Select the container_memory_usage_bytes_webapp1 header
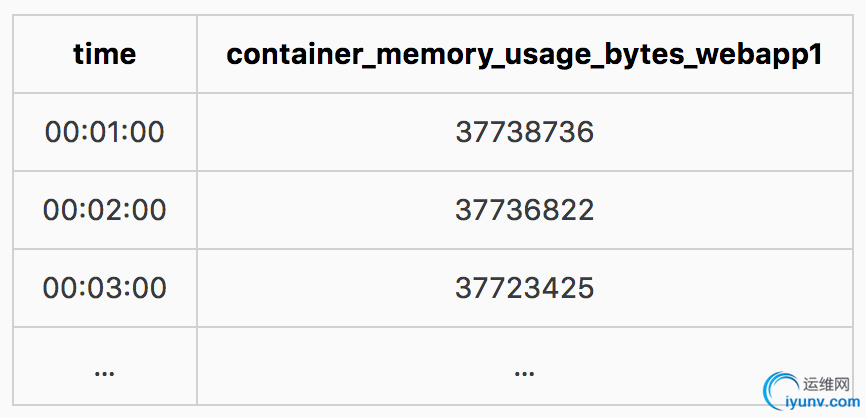Image resolution: width=866 pixels, height=418 pixels. point(524,55)
